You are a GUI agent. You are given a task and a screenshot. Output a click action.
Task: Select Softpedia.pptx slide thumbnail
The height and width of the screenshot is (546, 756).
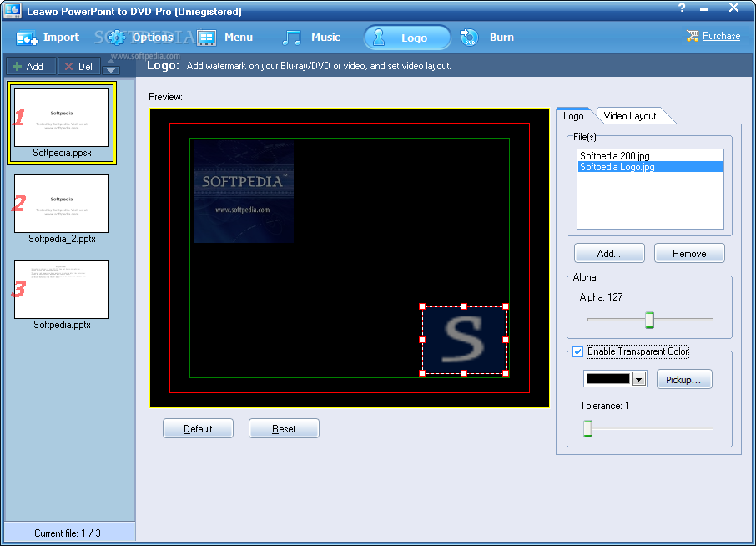pyautogui.click(x=62, y=290)
